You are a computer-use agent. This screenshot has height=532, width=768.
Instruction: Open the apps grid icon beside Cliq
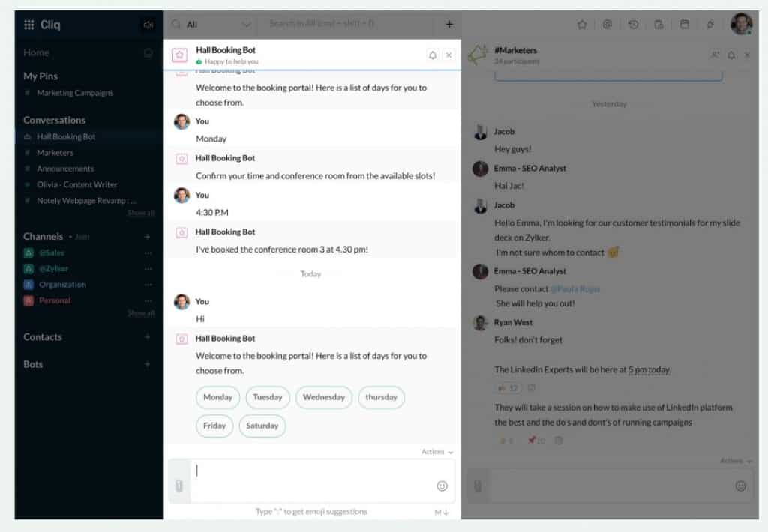click(29, 25)
